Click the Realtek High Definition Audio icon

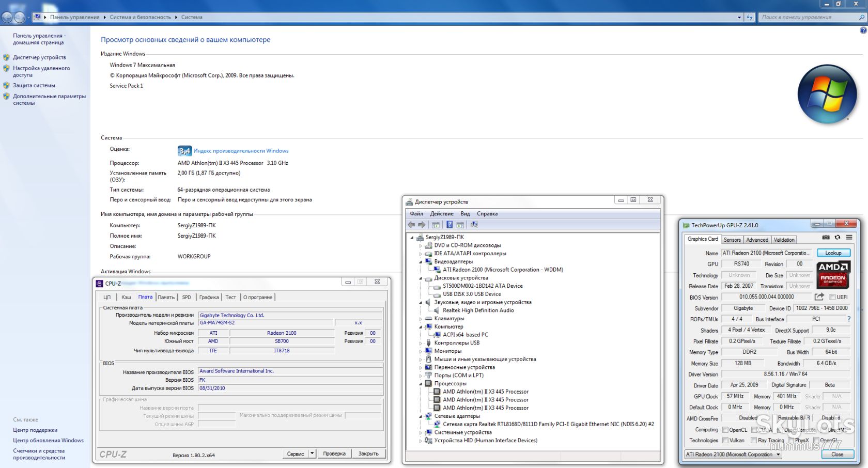tap(437, 310)
